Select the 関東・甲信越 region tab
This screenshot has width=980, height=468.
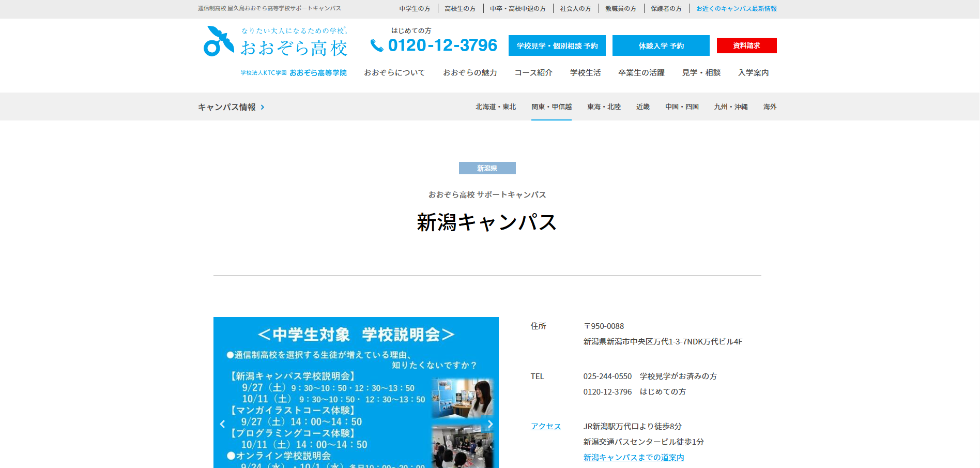tap(552, 107)
